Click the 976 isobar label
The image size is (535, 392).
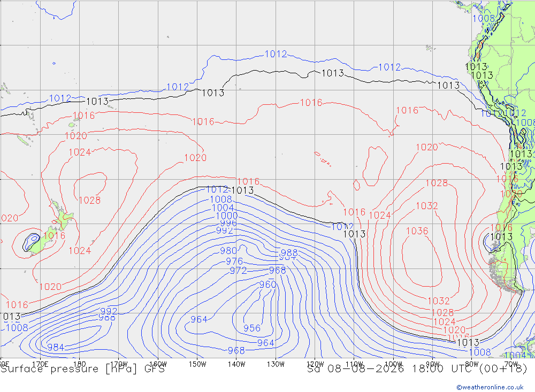point(234,262)
